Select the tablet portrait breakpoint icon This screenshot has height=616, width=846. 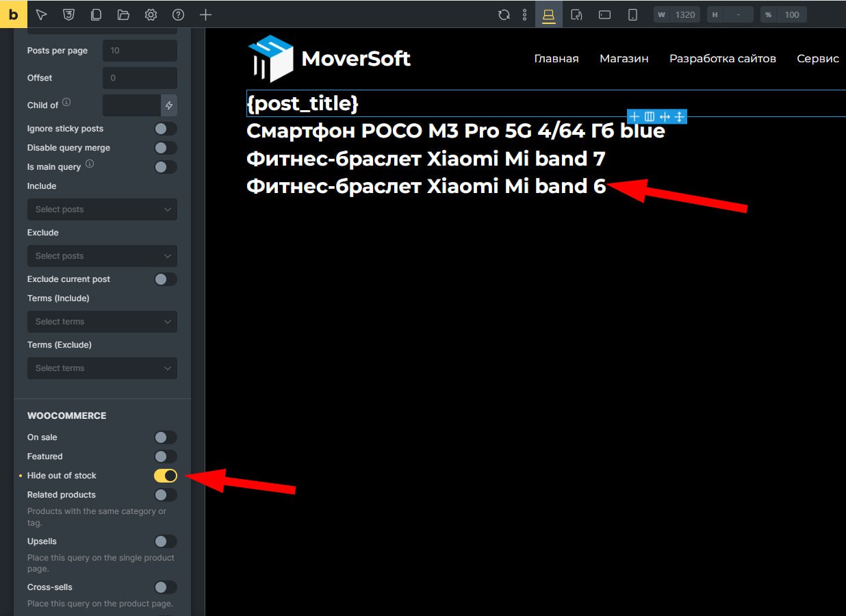576,14
